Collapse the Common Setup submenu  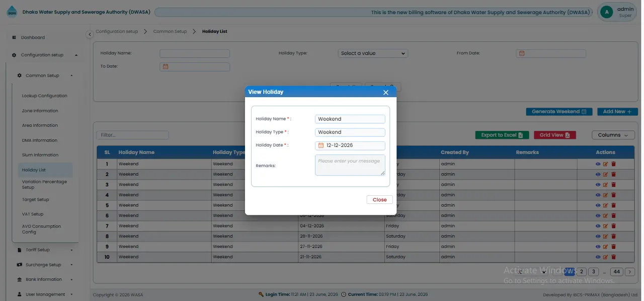click(x=45, y=76)
